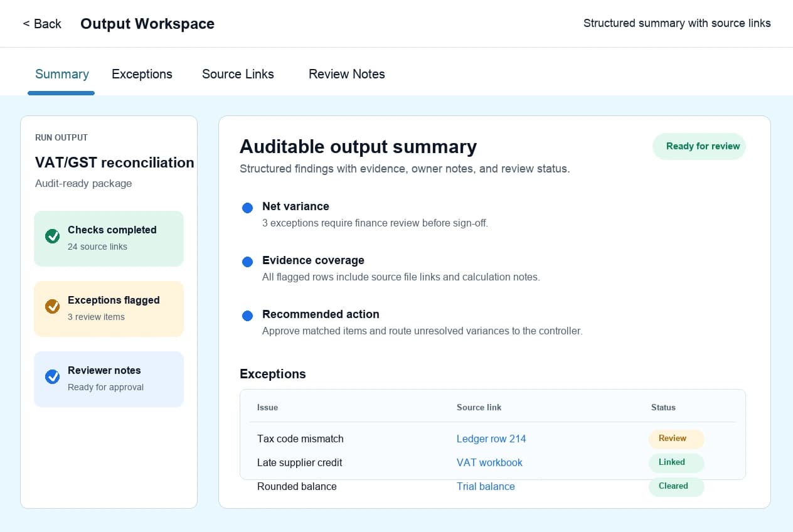Viewport: 793px width, 532px height.
Task: Open the Exceptions tab
Action: (142, 74)
